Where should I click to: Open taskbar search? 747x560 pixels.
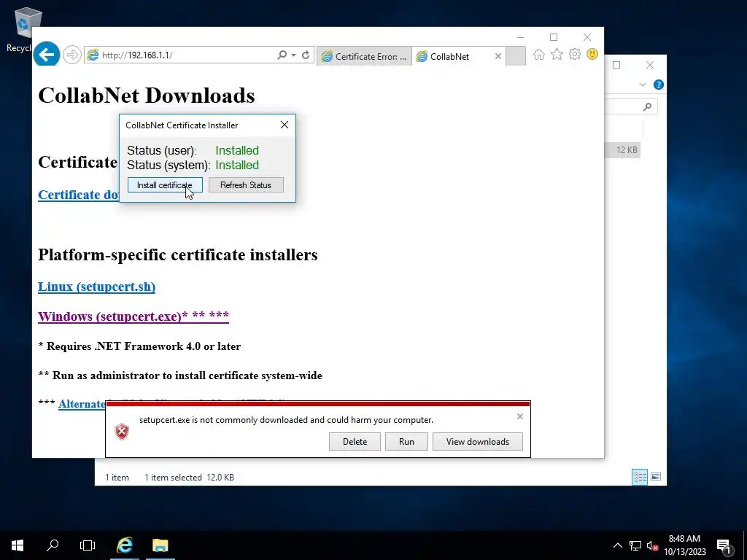pyautogui.click(x=53, y=545)
